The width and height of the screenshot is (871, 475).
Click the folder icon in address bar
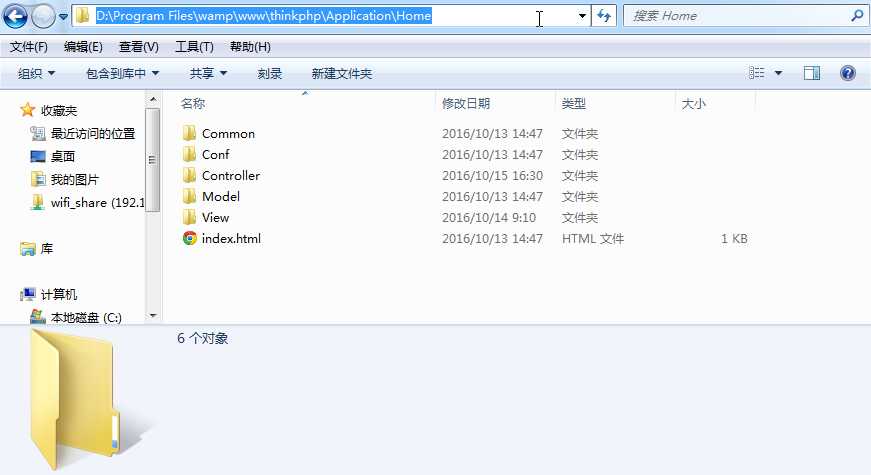(83, 16)
